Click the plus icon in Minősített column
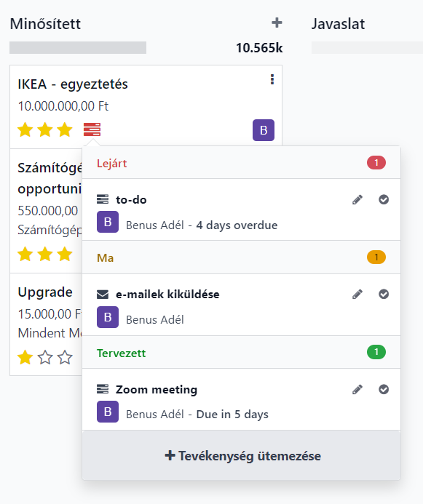The image size is (423, 504). pyautogui.click(x=277, y=23)
